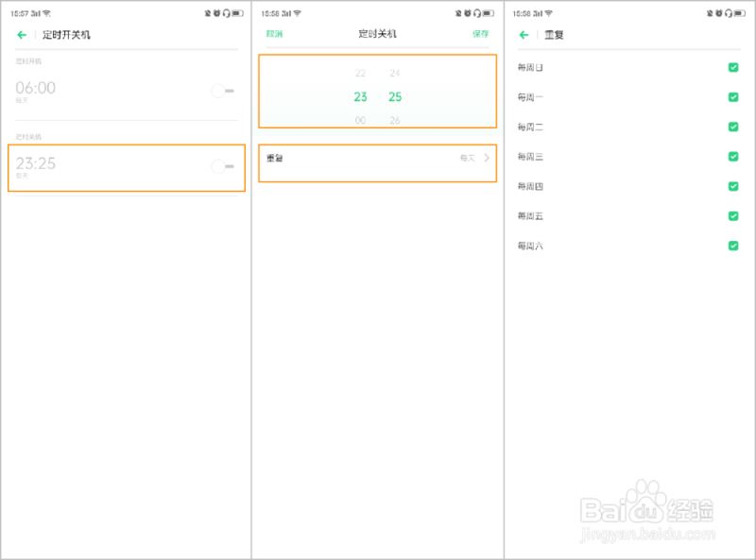This screenshot has width=756, height=560.
Task: Uncheck 每周日 checkbox
Action: tap(733, 67)
